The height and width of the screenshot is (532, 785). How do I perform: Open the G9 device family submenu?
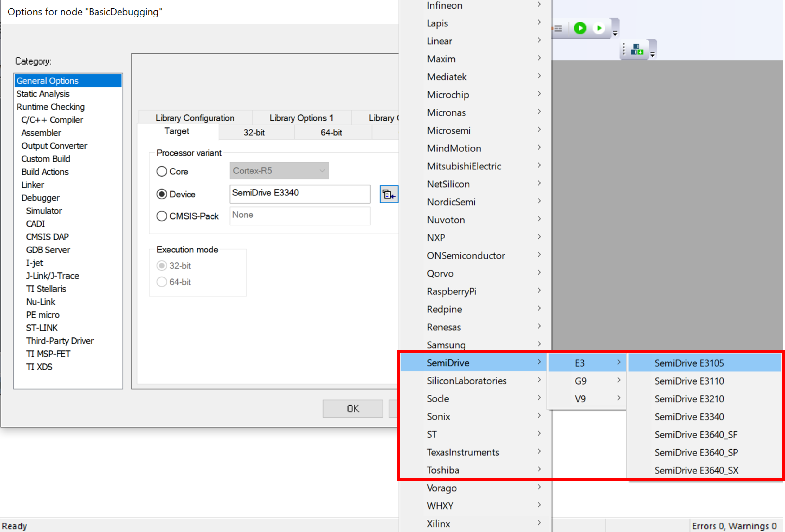(588, 381)
